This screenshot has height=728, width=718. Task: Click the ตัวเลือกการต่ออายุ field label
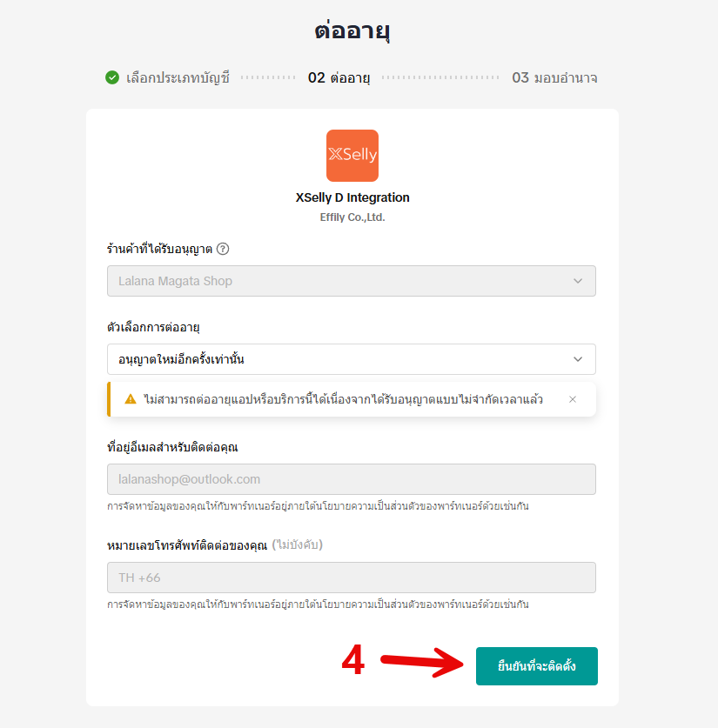pyautogui.click(x=153, y=327)
